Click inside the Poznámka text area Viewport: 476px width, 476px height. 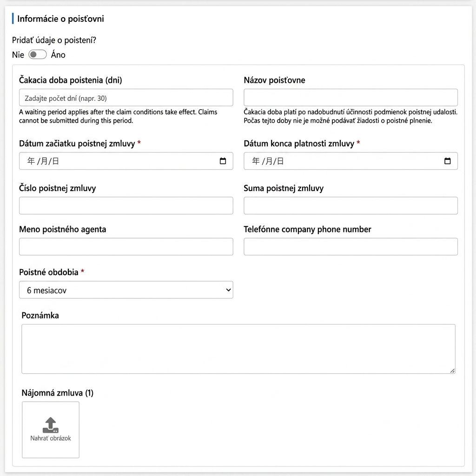click(238, 349)
